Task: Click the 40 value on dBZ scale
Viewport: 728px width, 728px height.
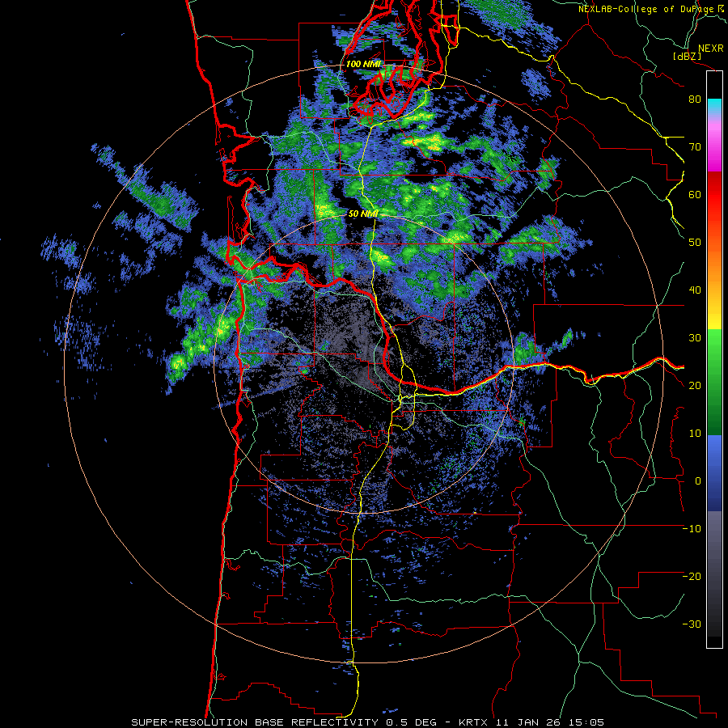Action: (695, 290)
